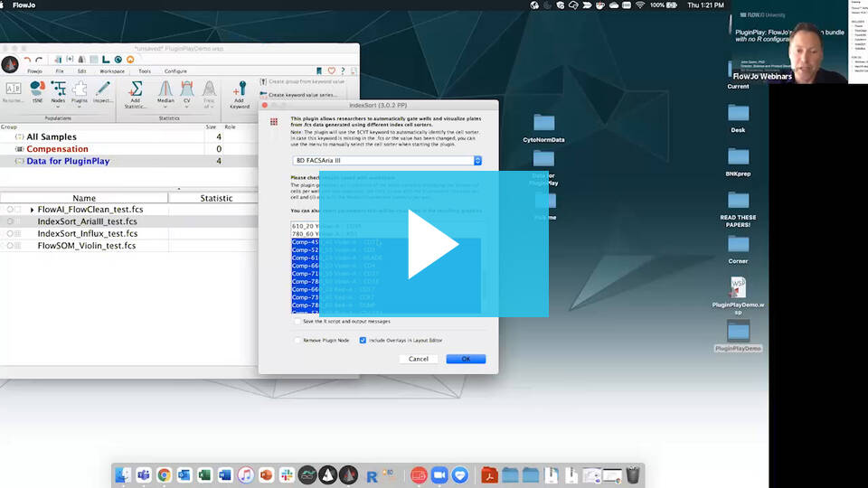Click Cancel in the IndexSort dialog

[419, 359]
